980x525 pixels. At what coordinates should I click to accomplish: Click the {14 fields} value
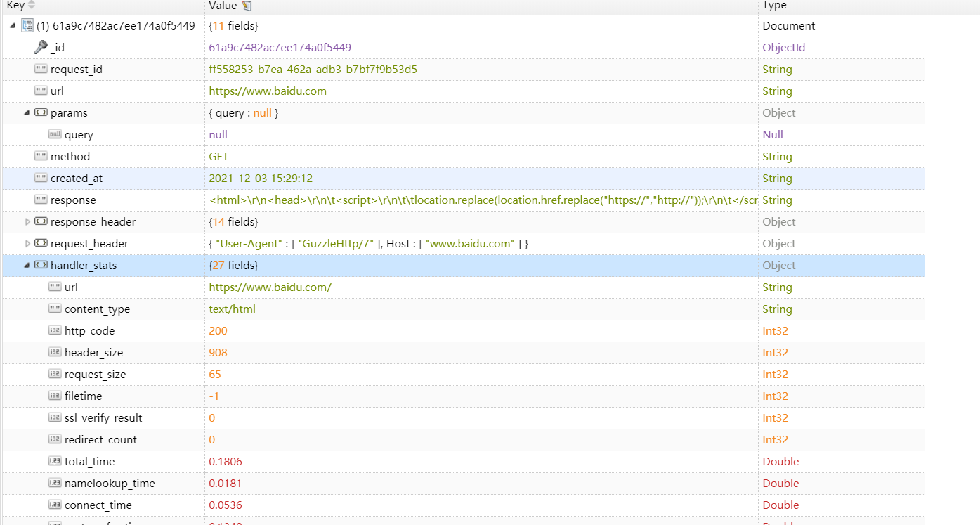233,222
